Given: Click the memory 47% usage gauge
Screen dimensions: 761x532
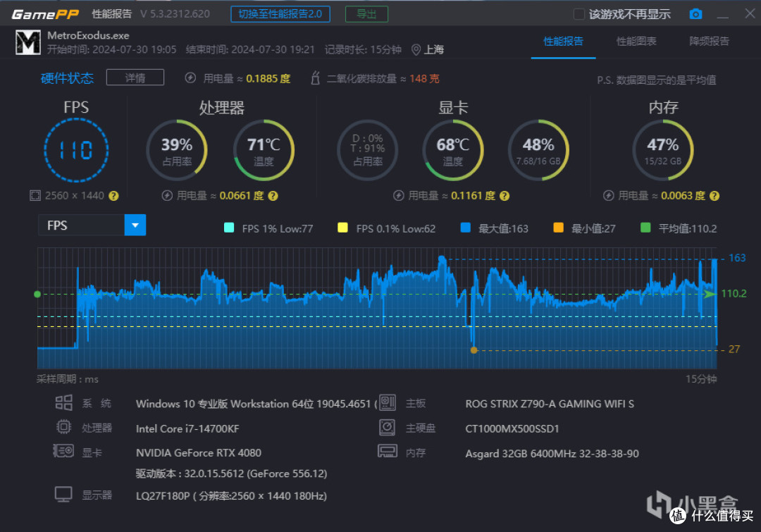Looking at the screenshot, I should [x=663, y=150].
